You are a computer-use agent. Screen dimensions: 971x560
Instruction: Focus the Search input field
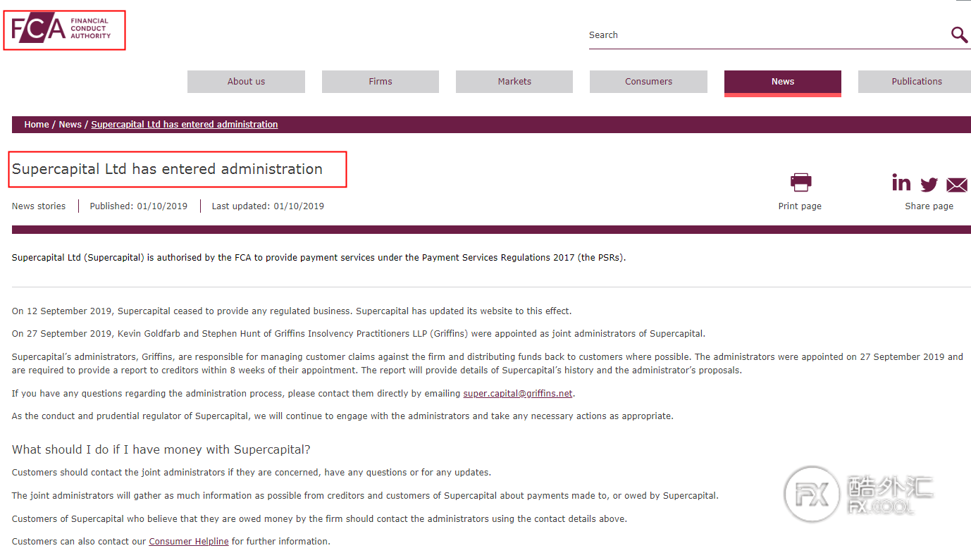(x=767, y=35)
